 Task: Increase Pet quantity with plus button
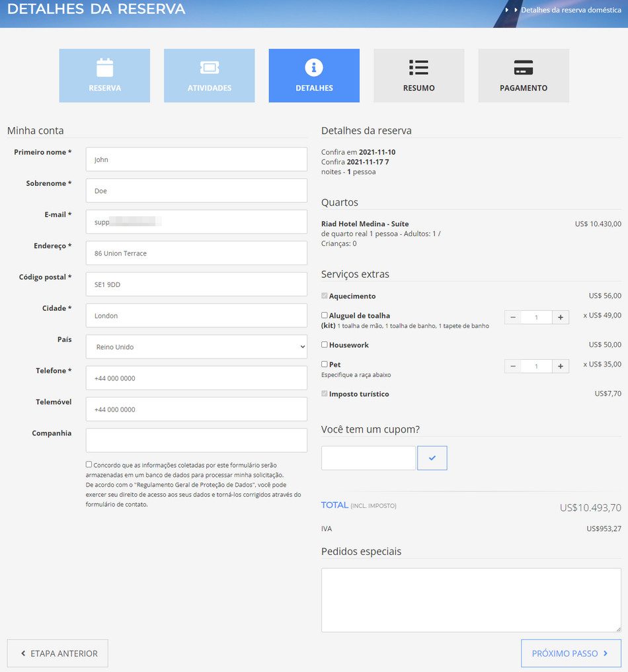point(560,366)
